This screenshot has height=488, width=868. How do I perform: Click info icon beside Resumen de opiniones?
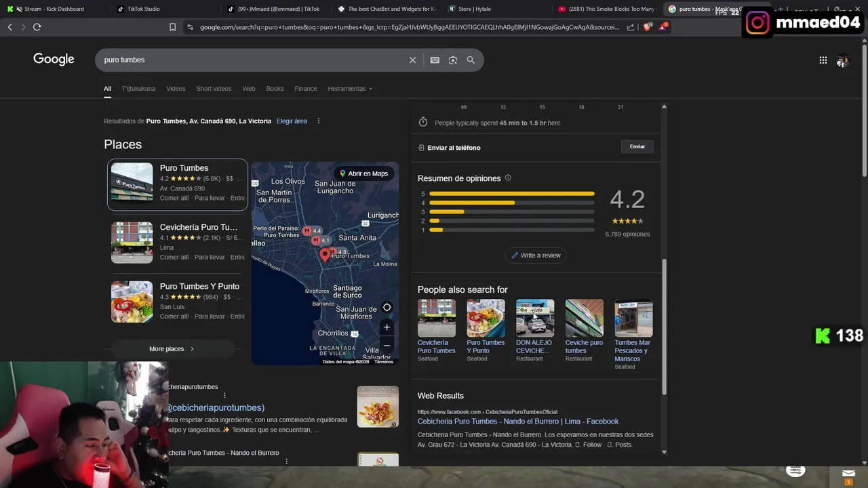click(508, 178)
